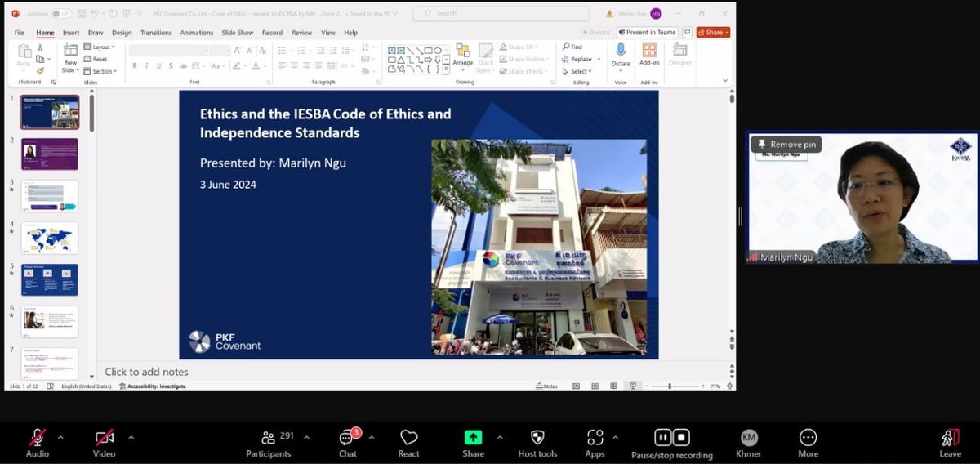The height and width of the screenshot is (464, 980).
Task: Switch to the Design ribbon tab
Action: coord(122,33)
